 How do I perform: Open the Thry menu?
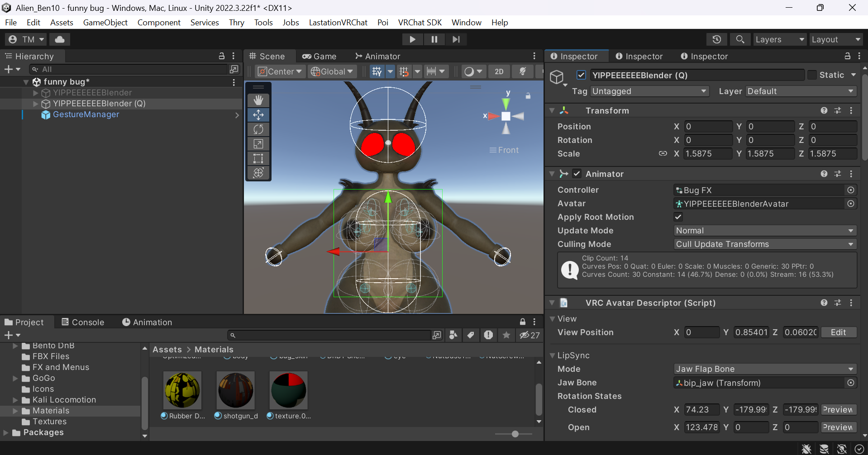tap(236, 23)
